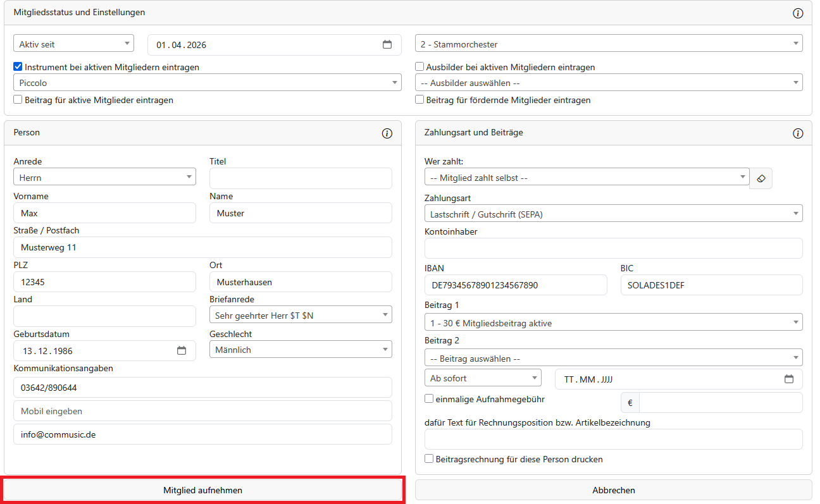The height and width of the screenshot is (504, 820).
Task: Open the Beitrag 1 dropdown
Action: [613, 323]
